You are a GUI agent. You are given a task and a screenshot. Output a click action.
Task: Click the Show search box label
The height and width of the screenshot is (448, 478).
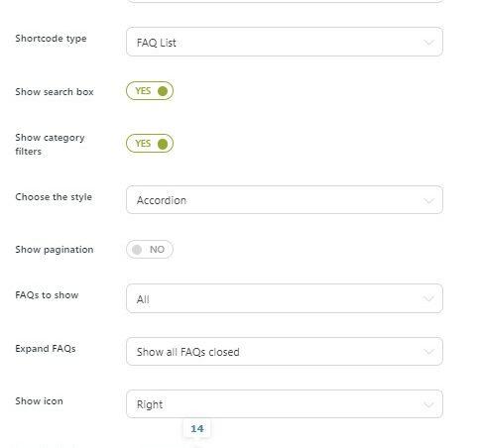[55, 91]
